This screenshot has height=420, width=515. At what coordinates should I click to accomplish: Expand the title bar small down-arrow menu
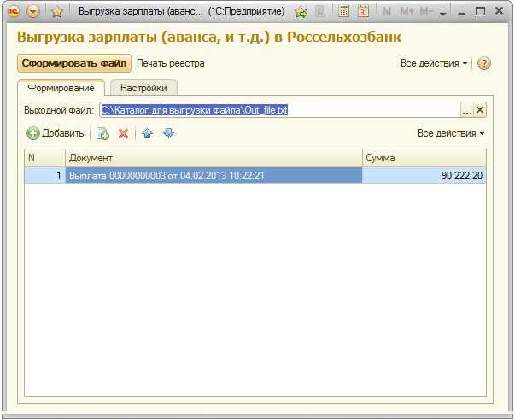pyautogui.click(x=443, y=14)
